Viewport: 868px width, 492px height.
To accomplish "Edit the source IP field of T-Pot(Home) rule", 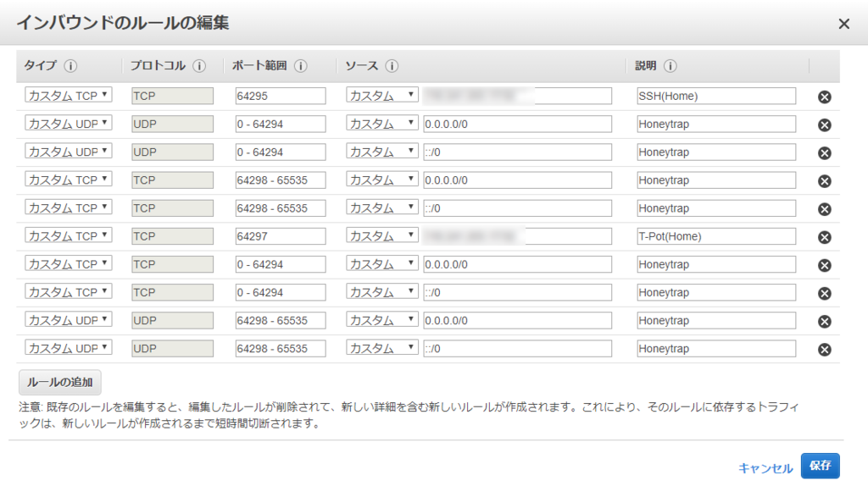I will pos(518,236).
